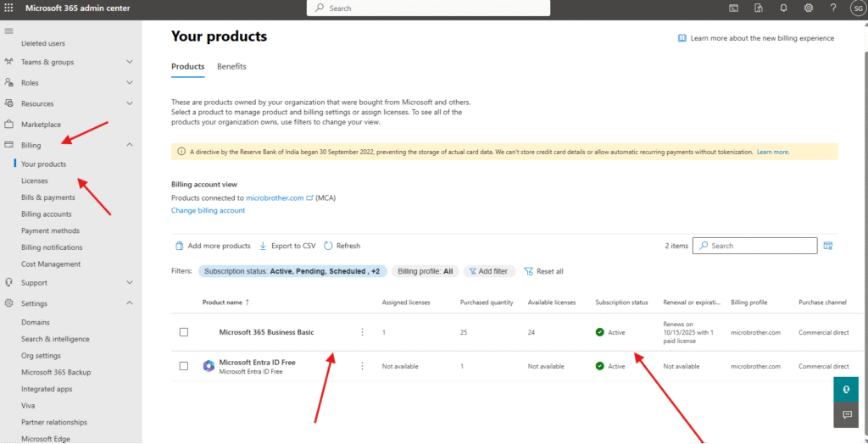Export the product list to CSV

[287, 246]
